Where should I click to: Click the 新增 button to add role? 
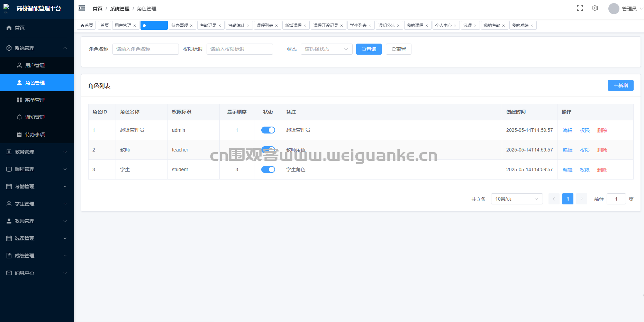pyautogui.click(x=620, y=85)
